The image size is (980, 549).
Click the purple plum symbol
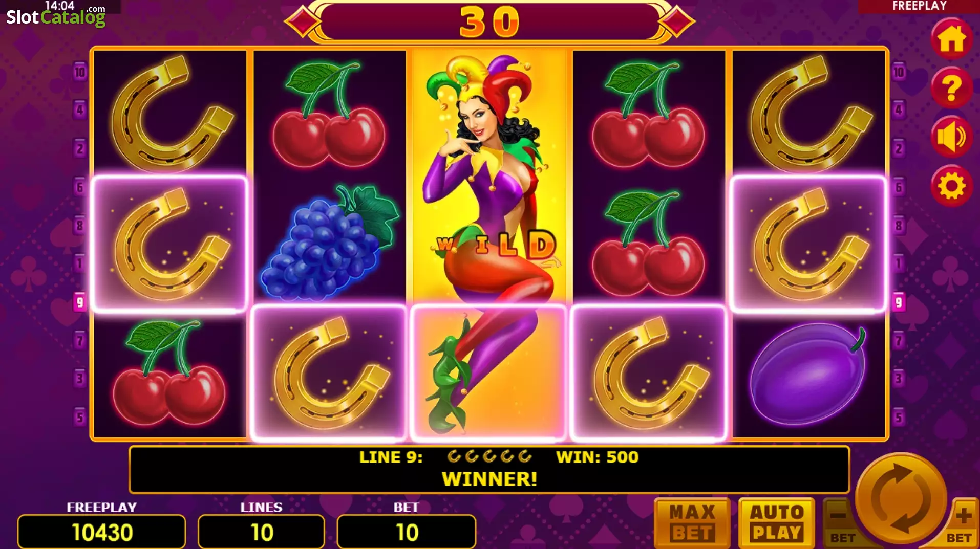pyautogui.click(x=808, y=374)
